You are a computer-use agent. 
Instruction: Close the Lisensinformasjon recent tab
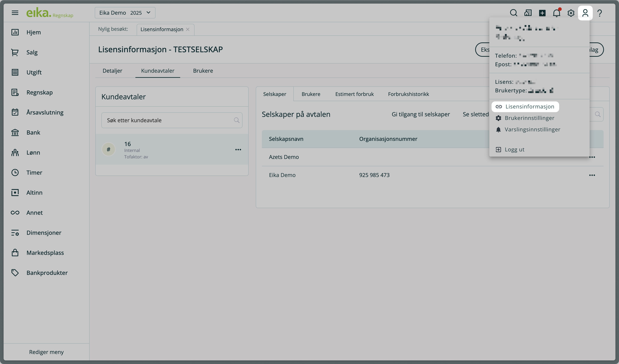[188, 29]
